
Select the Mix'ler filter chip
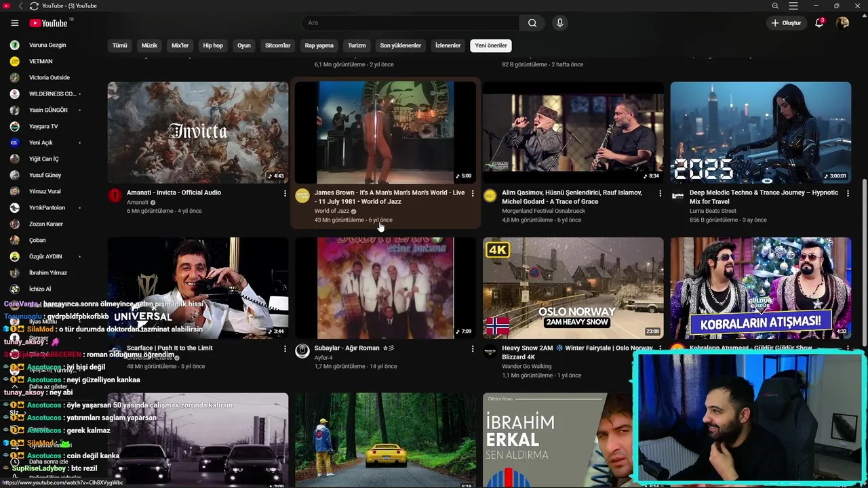click(180, 45)
